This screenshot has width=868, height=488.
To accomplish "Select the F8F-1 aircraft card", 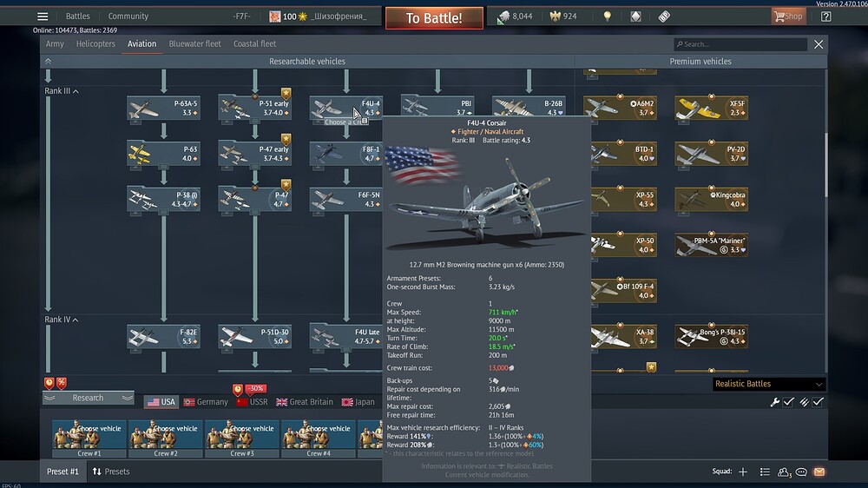I will (345, 154).
